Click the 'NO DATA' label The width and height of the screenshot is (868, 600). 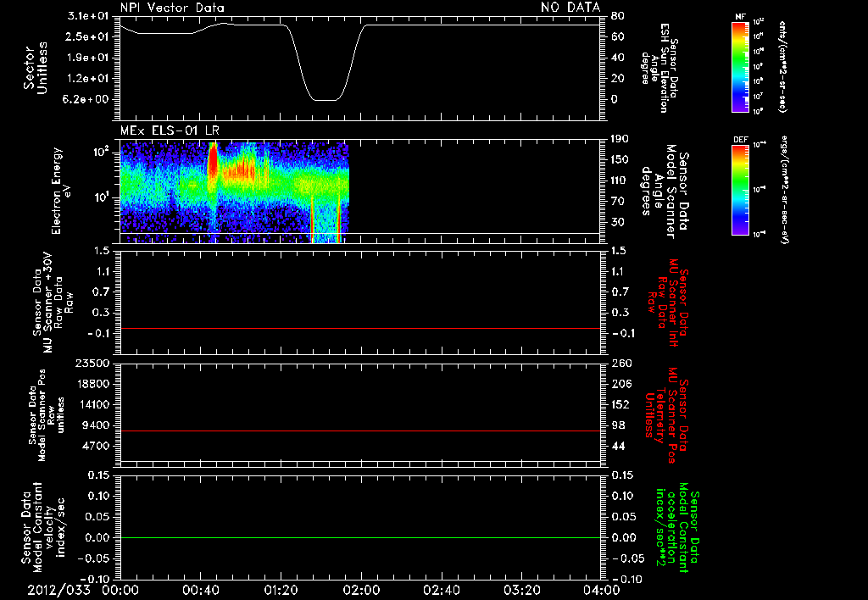pos(570,7)
